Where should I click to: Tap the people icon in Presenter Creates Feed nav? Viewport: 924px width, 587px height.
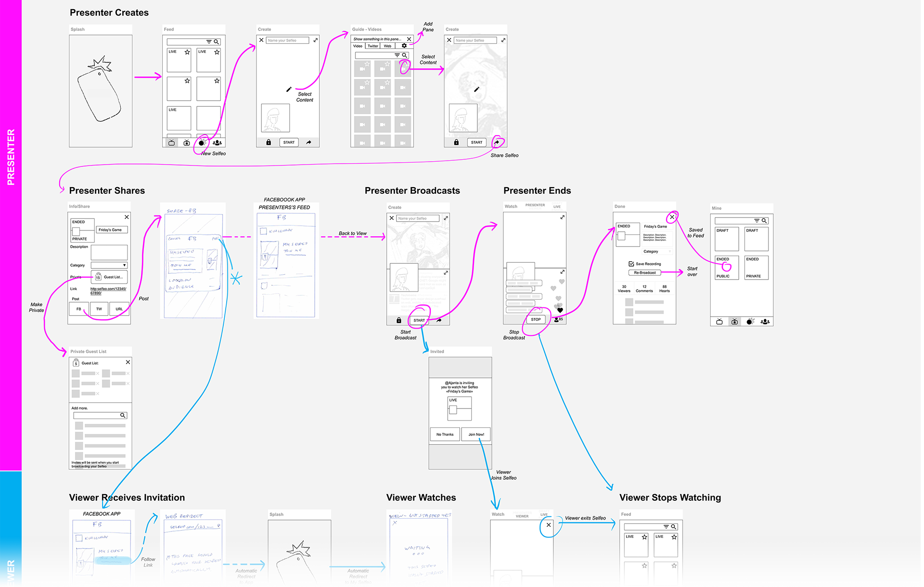(x=217, y=142)
